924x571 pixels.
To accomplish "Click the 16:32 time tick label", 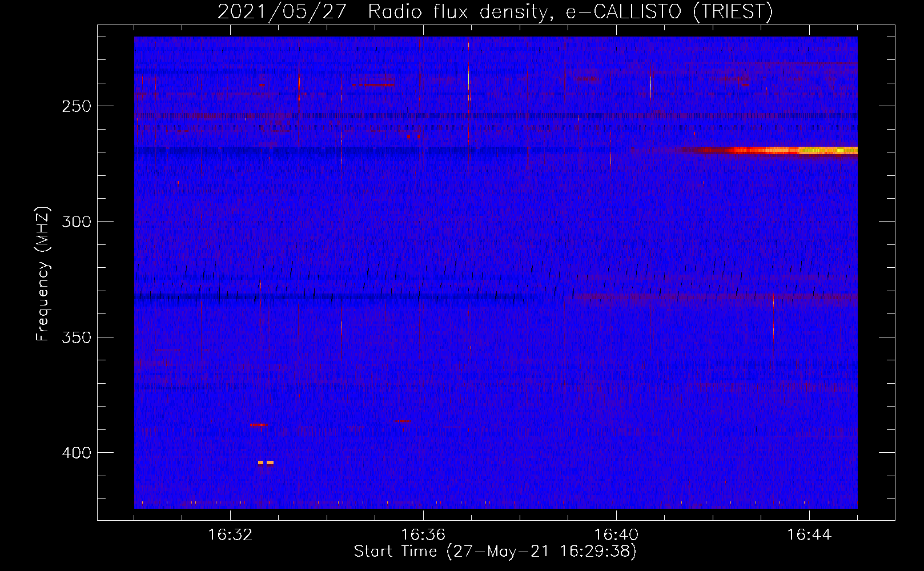I will click(230, 534).
